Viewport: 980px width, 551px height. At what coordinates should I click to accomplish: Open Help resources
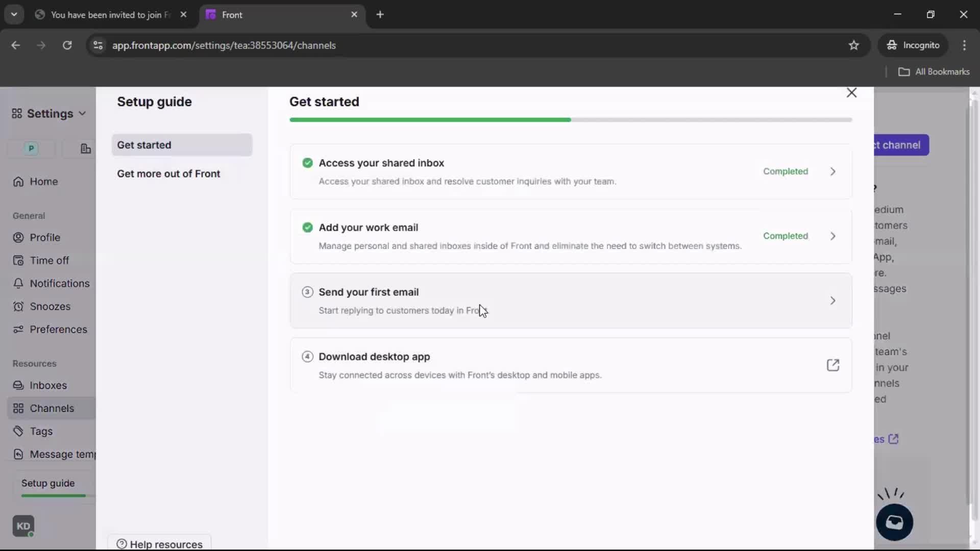point(159,544)
